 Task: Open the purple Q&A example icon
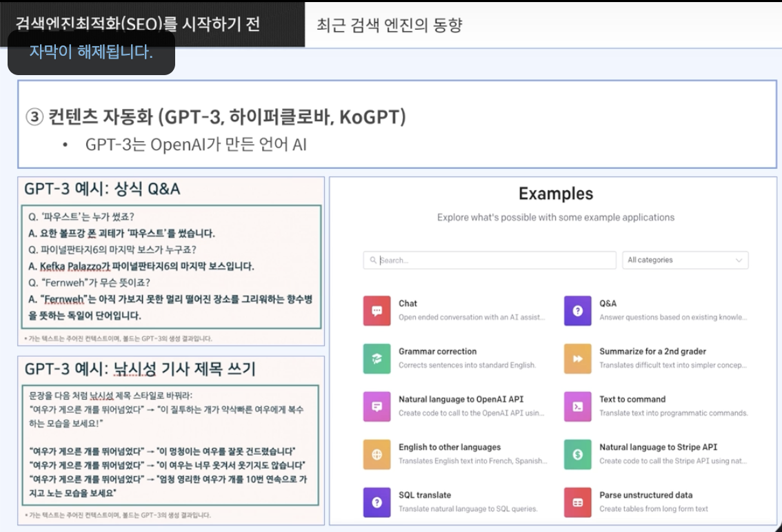pyautogui.click(x=577, y=311)
